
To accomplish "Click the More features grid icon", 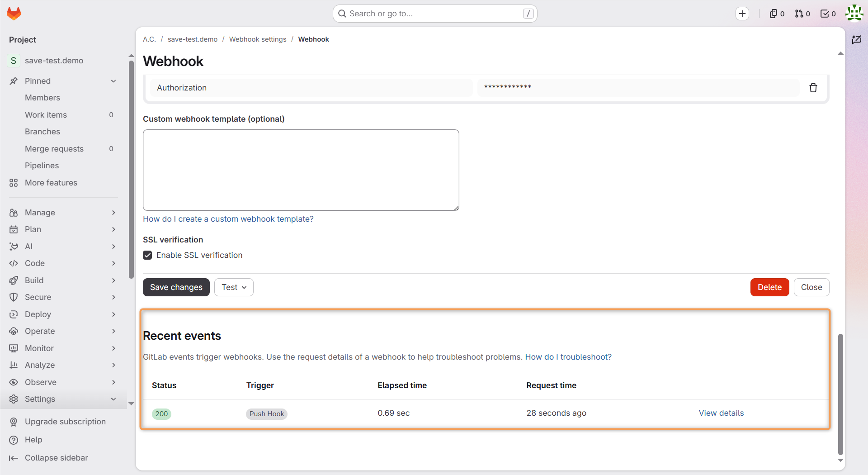I will coord(14,183).
